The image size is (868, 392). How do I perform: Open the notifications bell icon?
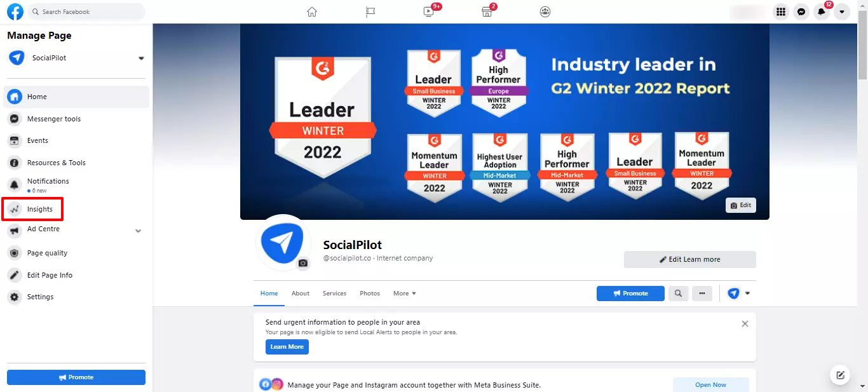click(822, 11)
